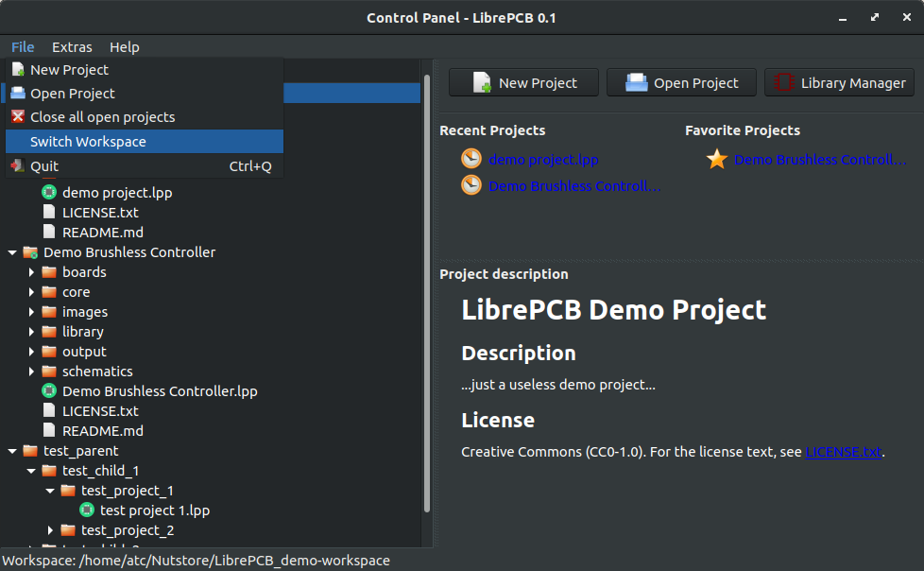The height and width of the screenshot is (571, 924).
Task: Click the star icon under Favorite Projects
Action: tap(717, 159)
